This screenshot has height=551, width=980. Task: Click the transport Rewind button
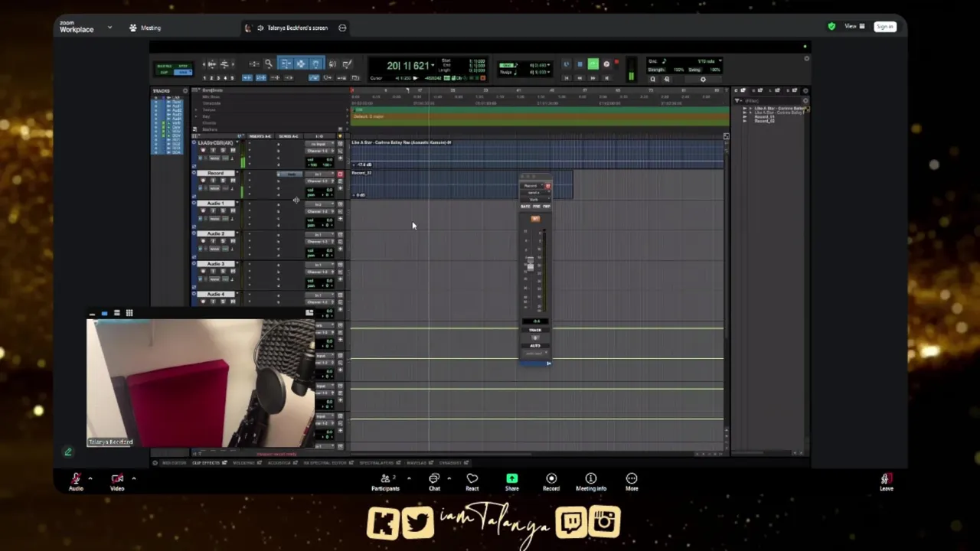pos(580,78)
